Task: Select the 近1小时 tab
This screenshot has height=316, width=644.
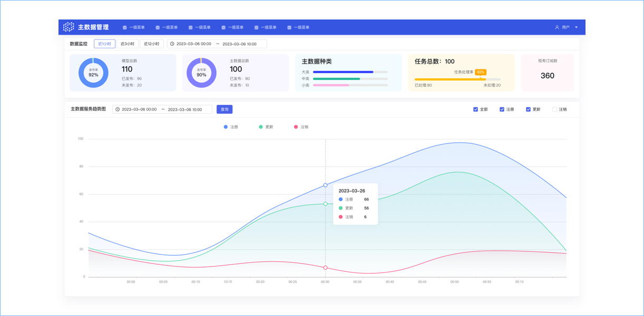Action: pyautogui.click(x=104, y=44)
